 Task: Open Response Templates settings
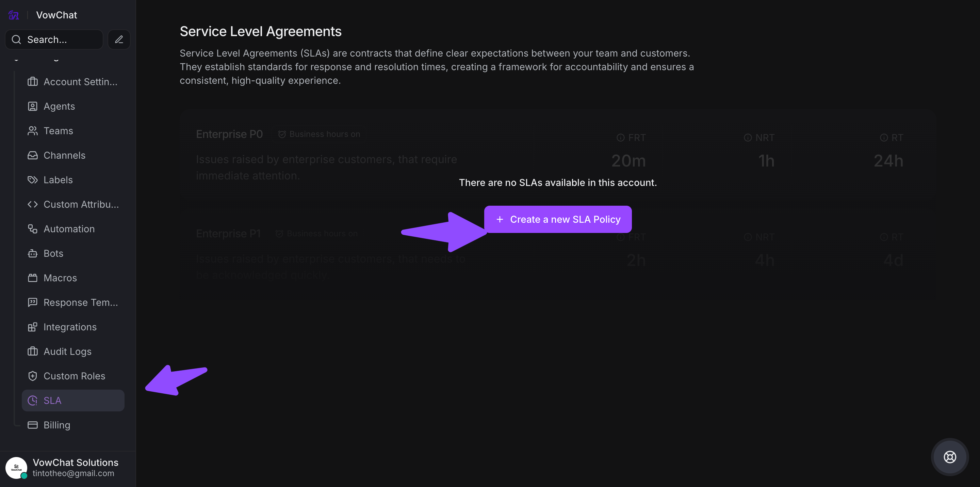81,303
